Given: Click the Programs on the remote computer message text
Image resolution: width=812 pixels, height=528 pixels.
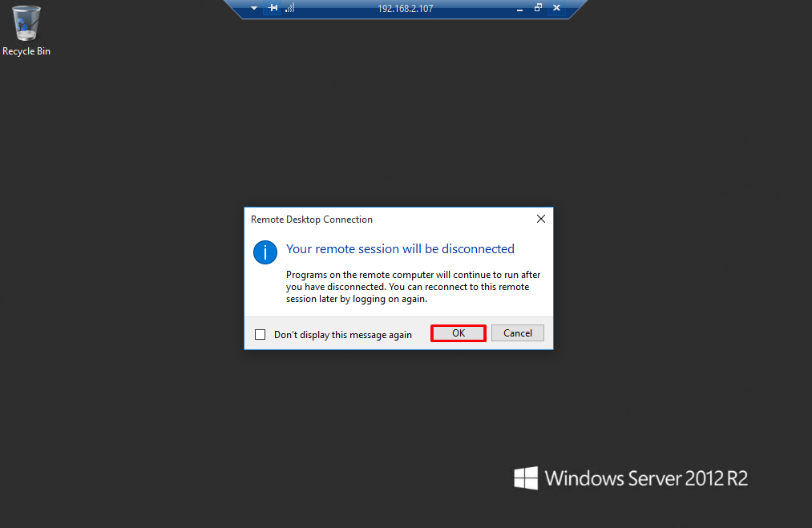Looking at the screenshot, I should click(414, 287).
